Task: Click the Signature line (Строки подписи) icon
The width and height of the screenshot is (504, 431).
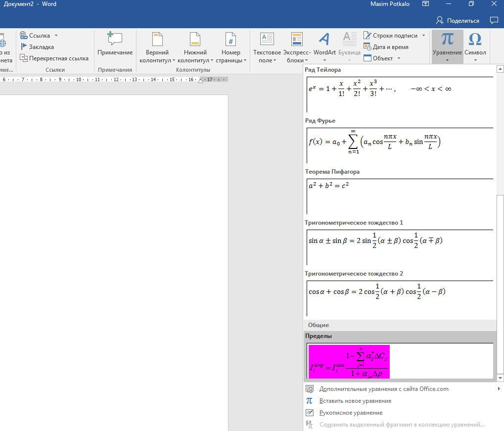Action: [x=367, y=36]
